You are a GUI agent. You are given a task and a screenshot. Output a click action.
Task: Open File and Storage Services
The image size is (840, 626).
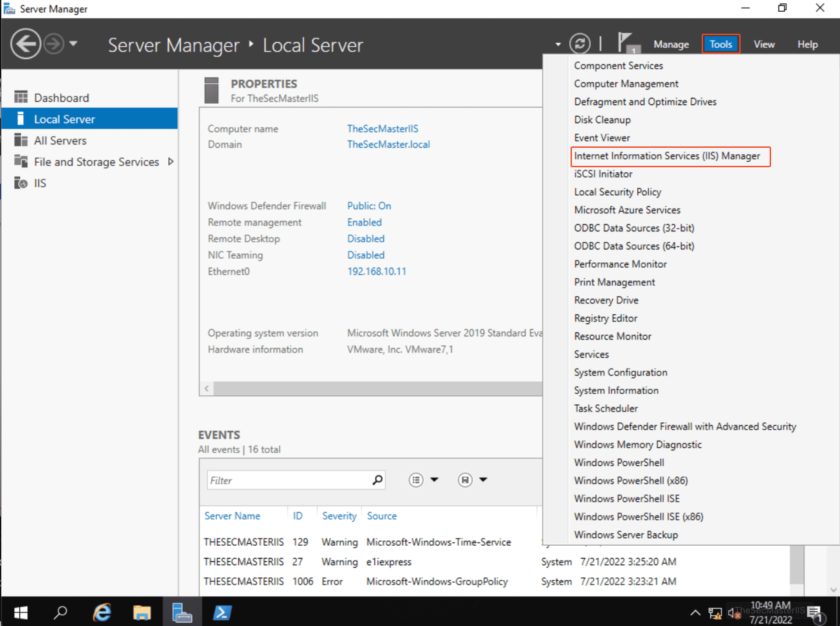96,162
